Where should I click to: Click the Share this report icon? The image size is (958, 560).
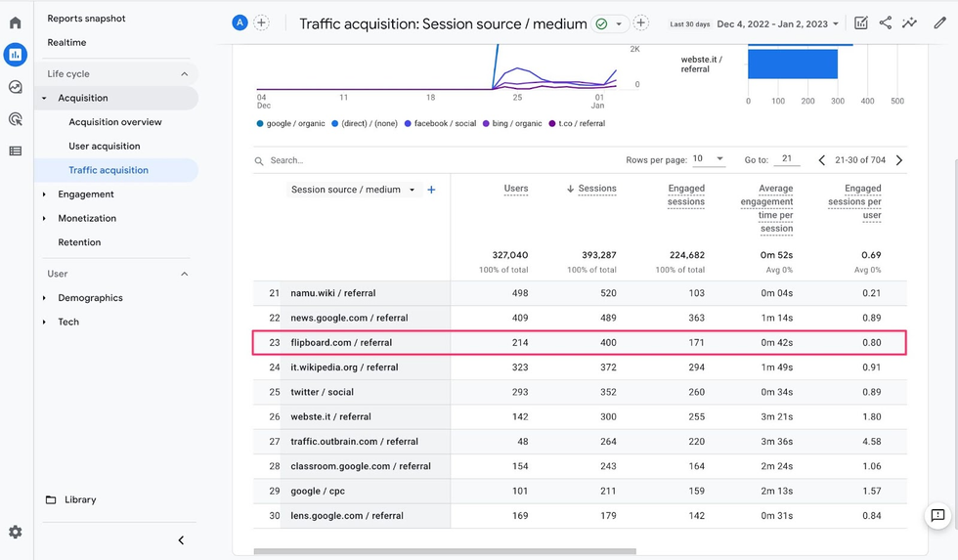click(x=885, y=22)
